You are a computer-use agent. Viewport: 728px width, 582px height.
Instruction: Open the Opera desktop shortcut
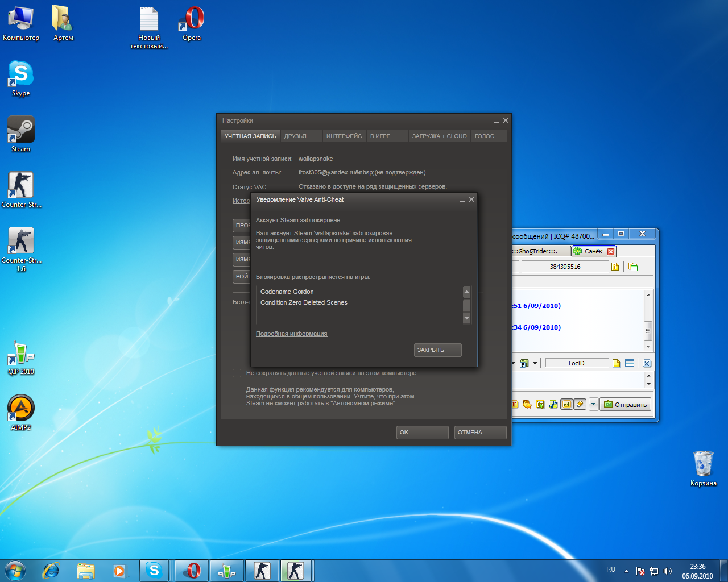pyautogui.click(x=192, y=20)
